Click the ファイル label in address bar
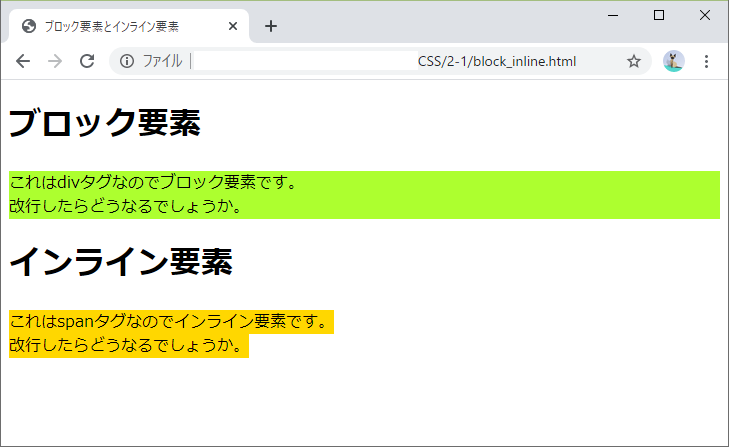Screen dimensions: 729x447 pyautogui.click(x=162, y=61)
